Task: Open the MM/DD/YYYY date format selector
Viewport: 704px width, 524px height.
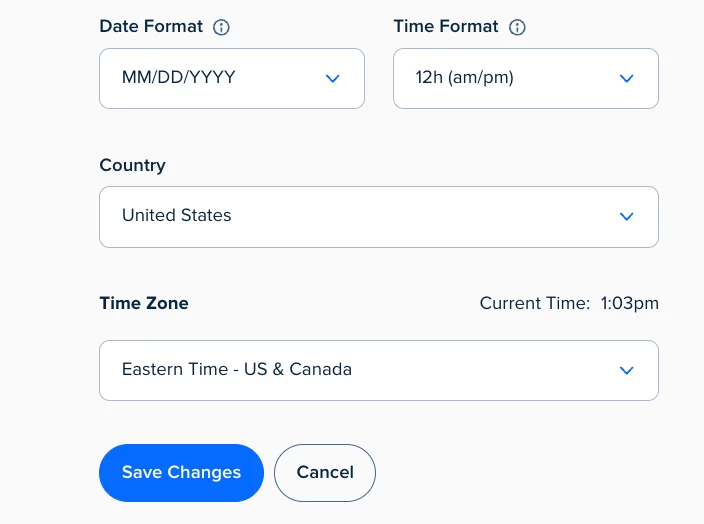Action: point(232,79)
